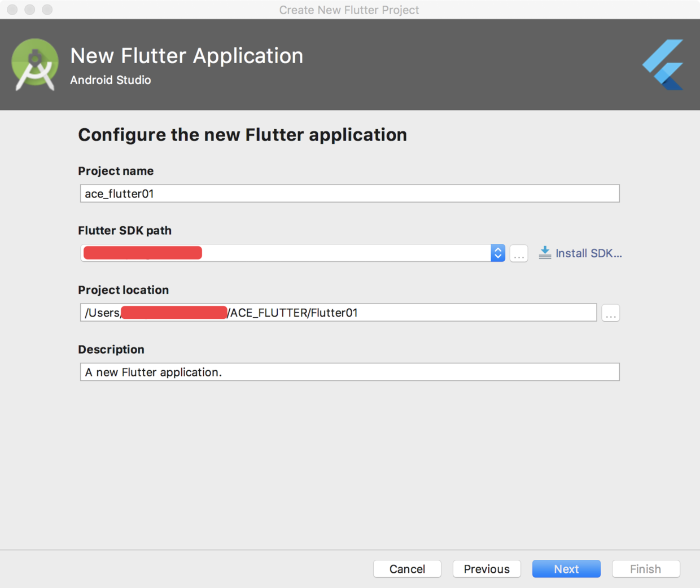Select the Description field text box

pos(349,372)
